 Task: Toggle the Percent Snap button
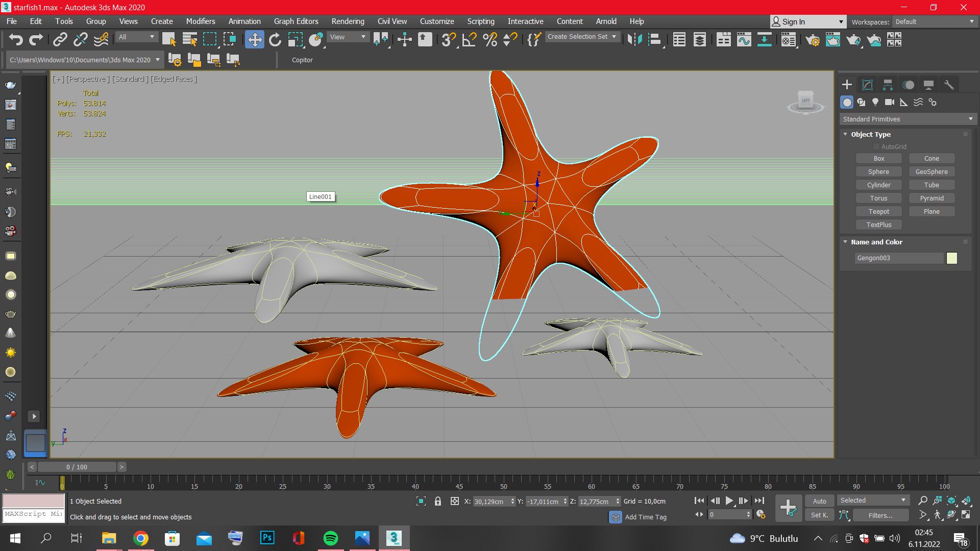(x=490, y=39)
